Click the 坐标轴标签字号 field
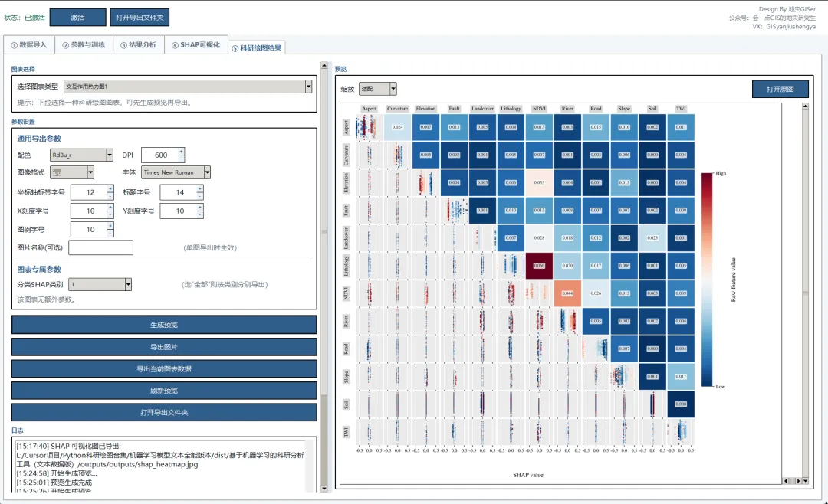Image resolution: width=828 pixels, height=504 pixels. [x=89, y=192]
